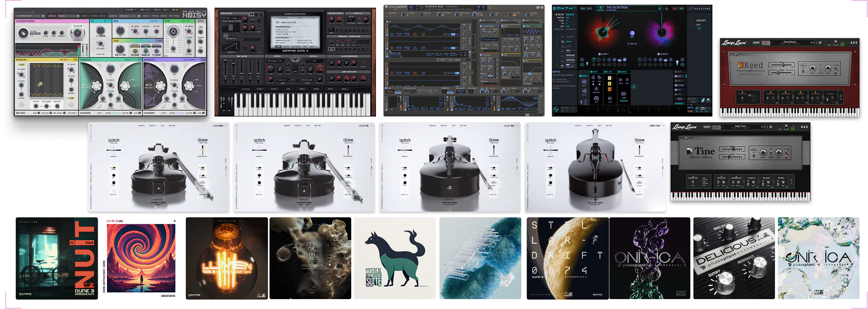Click the (p)itch label on the CLO cello
This screenshot has width=868, height=309.
coord(405,140)
